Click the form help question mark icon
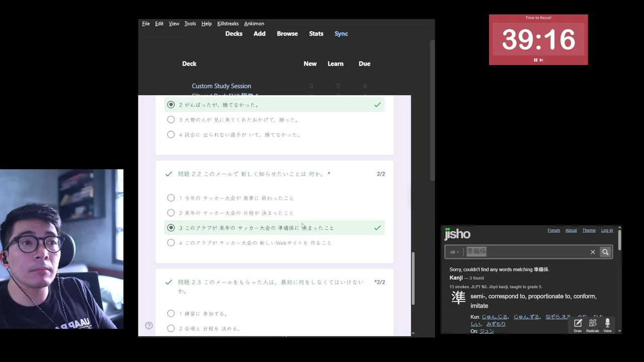The image size is (644, 362). (x=149, y=325)
